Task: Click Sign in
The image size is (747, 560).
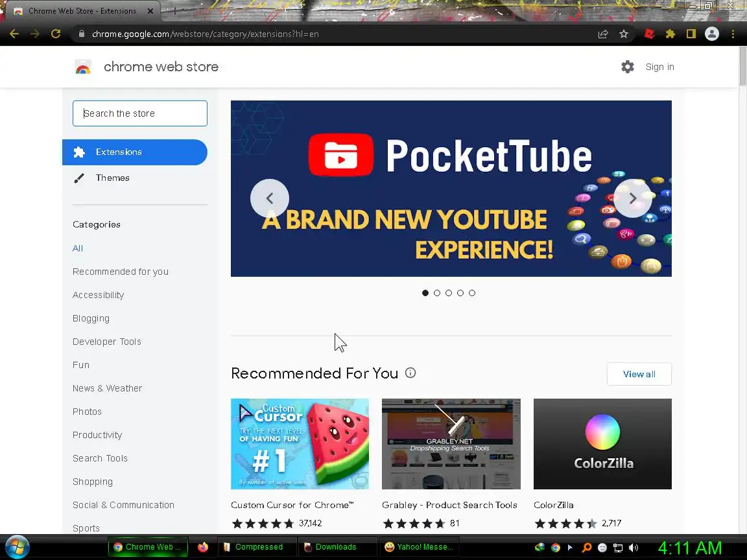Action: [660, 67]
